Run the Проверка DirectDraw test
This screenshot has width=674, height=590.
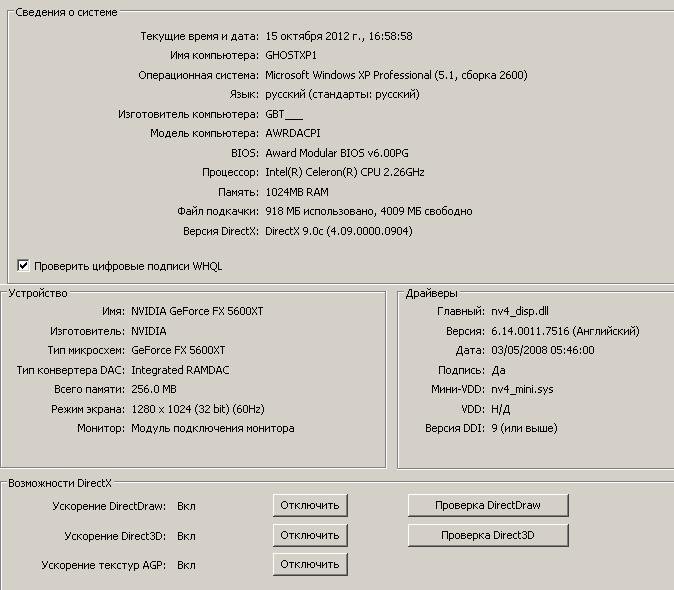pos(488,505)
